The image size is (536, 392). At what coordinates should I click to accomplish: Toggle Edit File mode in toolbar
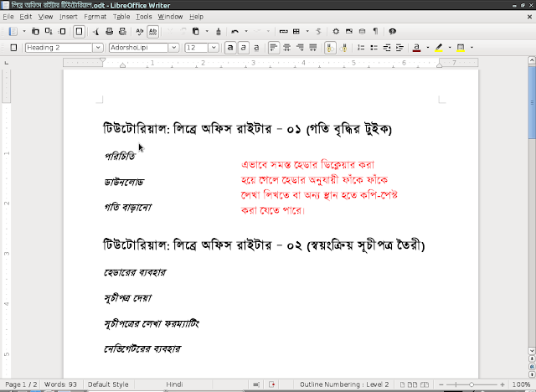[x=79, y=32]
